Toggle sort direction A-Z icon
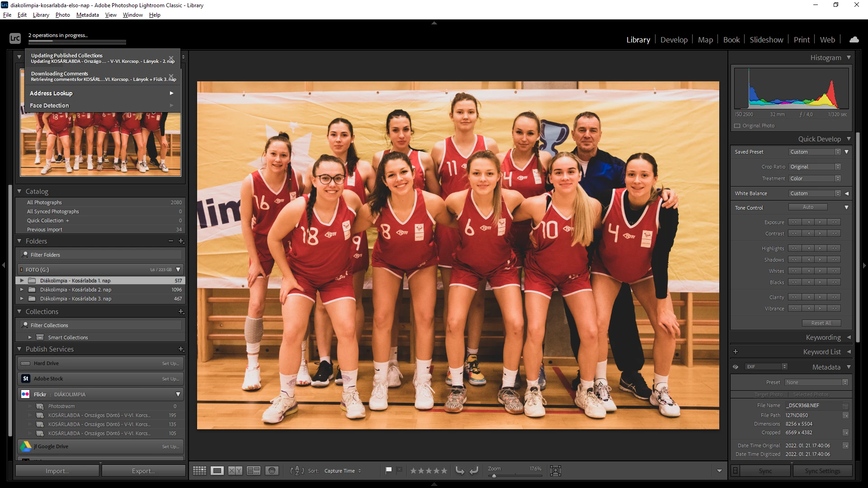 [x=297, y=471]
